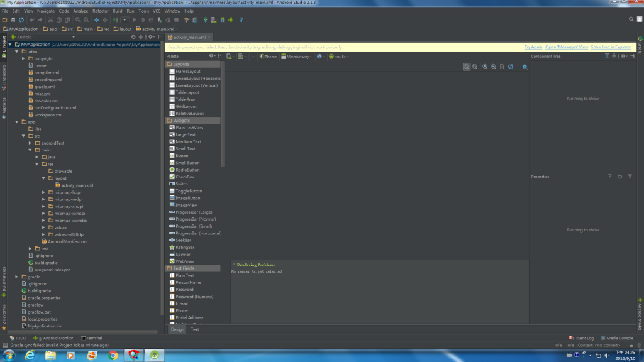Click the Zoom Out icon in designer
Screen dimensions: 644x362
point(493,67)
